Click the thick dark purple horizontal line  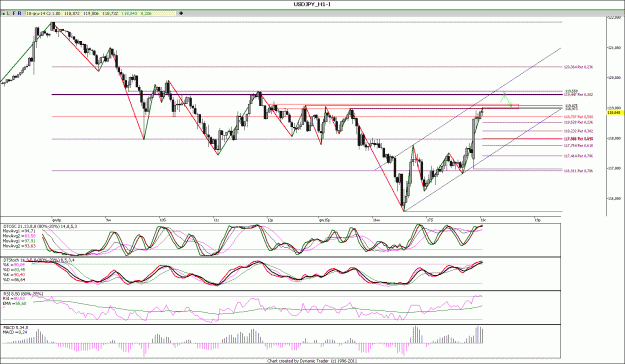(307, 94)
